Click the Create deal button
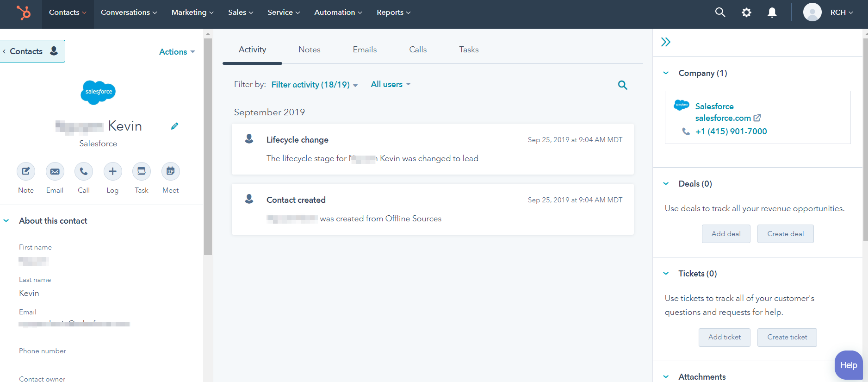The height and width of the screenshot is (382, 868). [785, 234]
